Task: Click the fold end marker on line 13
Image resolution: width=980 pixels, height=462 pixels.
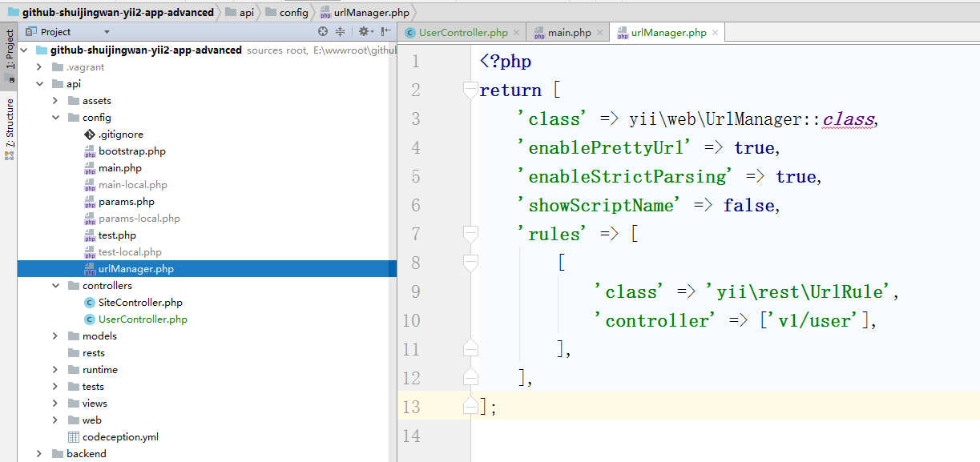Action: click(x=470, y=407)
